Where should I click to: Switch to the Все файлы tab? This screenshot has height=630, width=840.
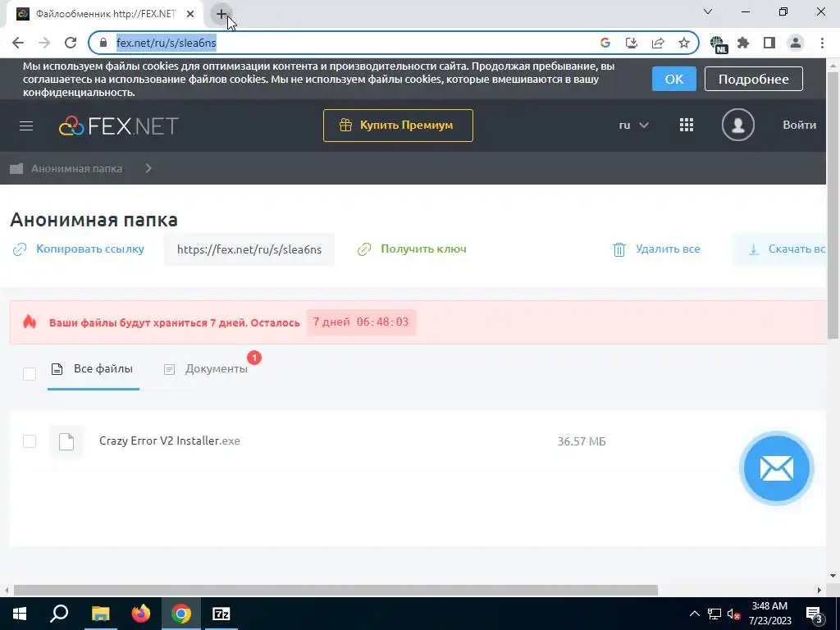click(94, 369)
